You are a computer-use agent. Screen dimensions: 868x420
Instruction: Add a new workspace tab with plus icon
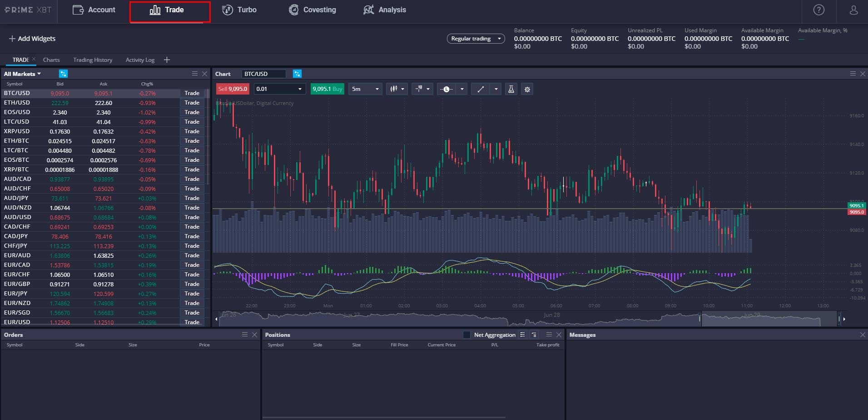(x=167, y=60)
